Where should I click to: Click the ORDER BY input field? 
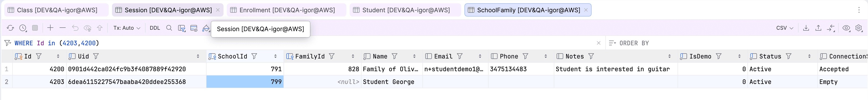tap(674, 43)
